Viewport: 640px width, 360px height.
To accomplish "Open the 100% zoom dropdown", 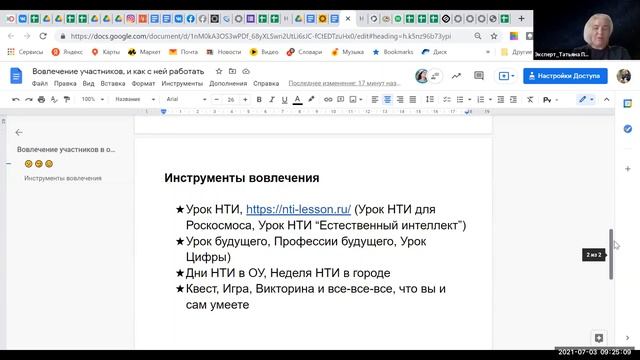I will 93,99.
